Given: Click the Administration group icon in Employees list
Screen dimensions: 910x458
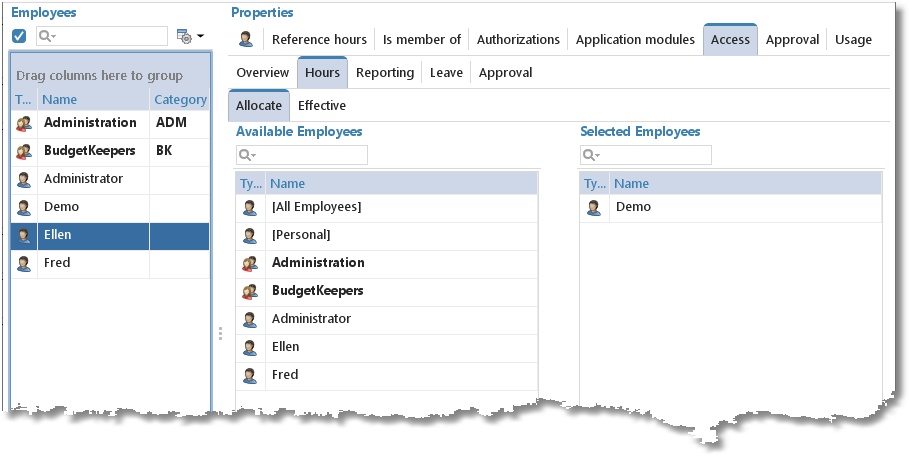Looking at the screenshot, I should (24, 123).
